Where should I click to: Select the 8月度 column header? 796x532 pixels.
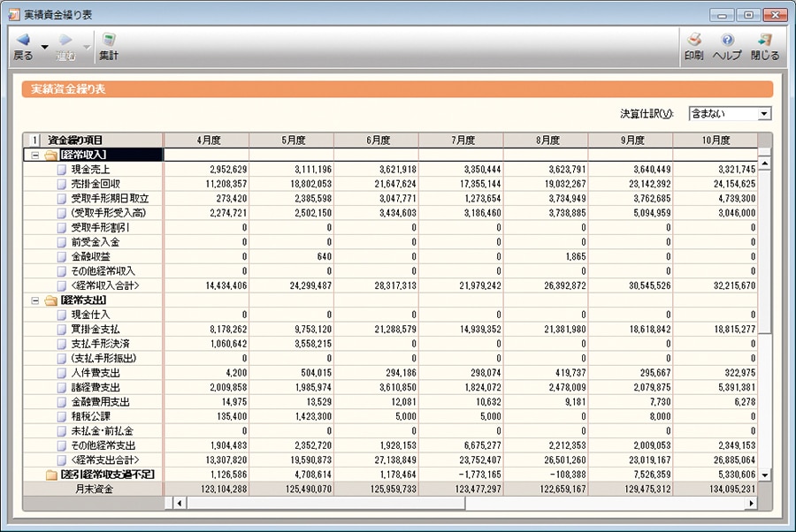tap(546, 140)
